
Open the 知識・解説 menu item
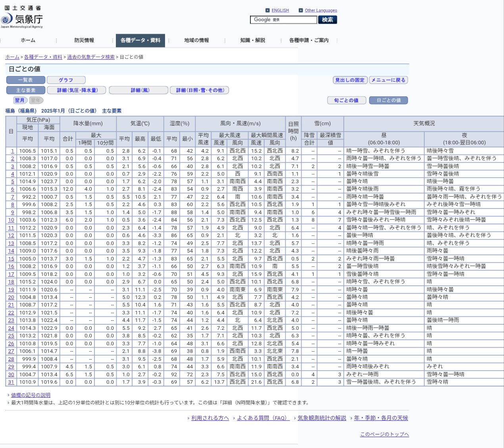[252, 40]
